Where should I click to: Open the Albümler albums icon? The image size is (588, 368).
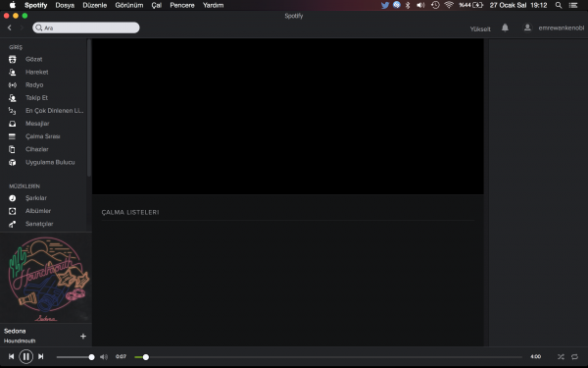coord(13,211)
